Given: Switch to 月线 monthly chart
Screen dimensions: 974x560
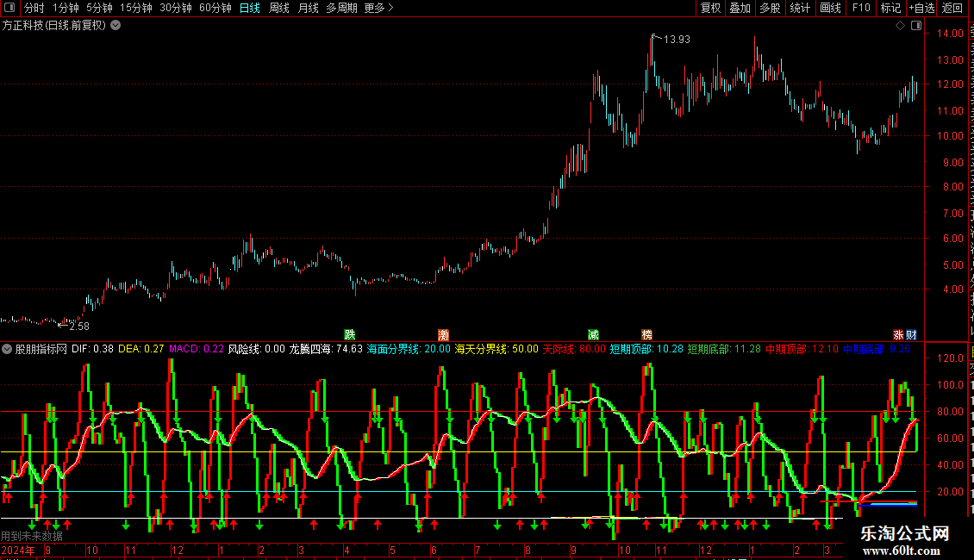Looking at the screenshot, I should (x=308, y=8).
